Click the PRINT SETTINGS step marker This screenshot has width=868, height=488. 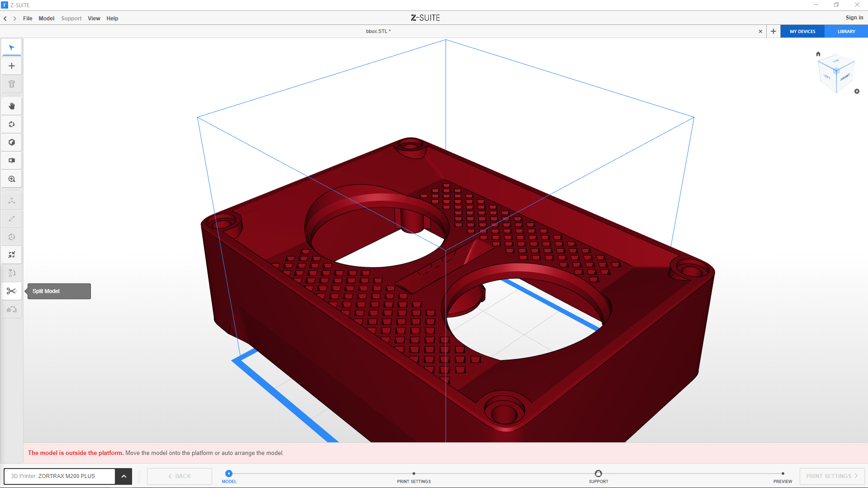[413, 474]
